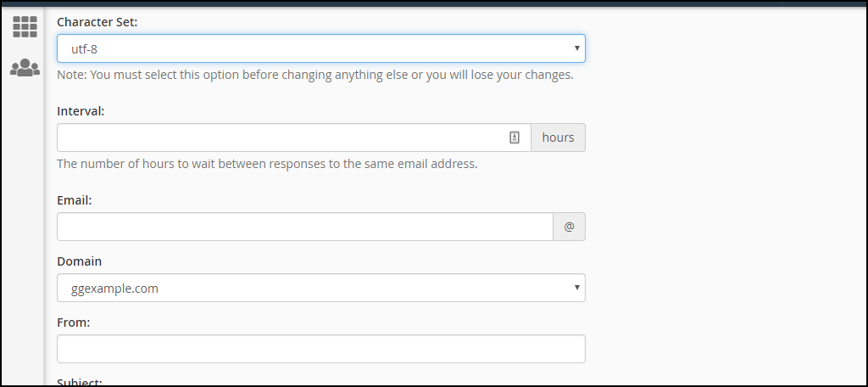The width and height of the screenshot is (868, 387).
Task: Click the Interval help text about hours
Action: (x=267, y=164)
